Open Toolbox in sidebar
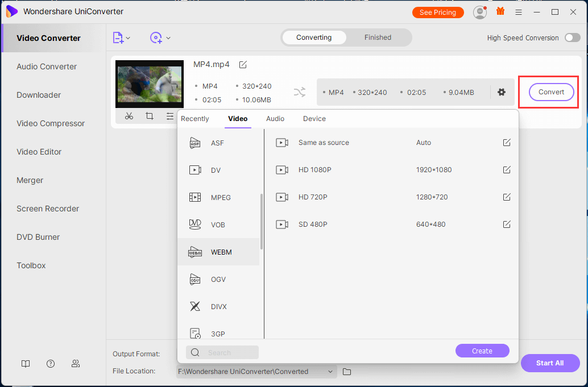This screenshot has width=588, height=387. click(31, 265)
